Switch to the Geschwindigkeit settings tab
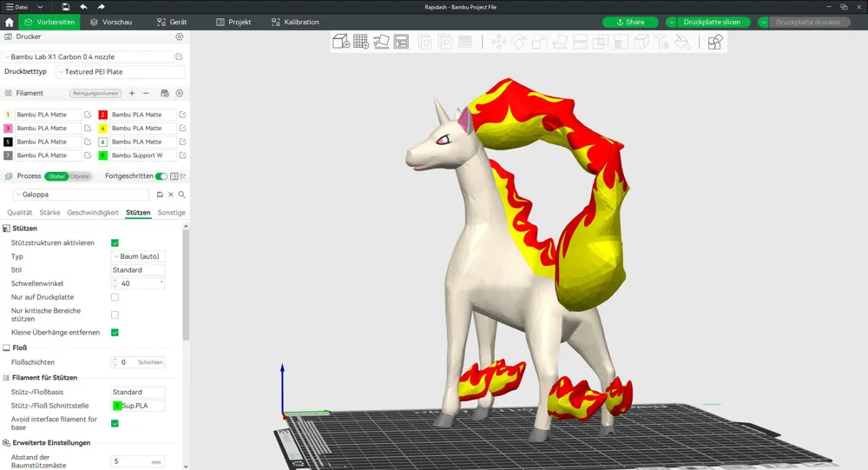868x470 pixels. click(93, 212)
